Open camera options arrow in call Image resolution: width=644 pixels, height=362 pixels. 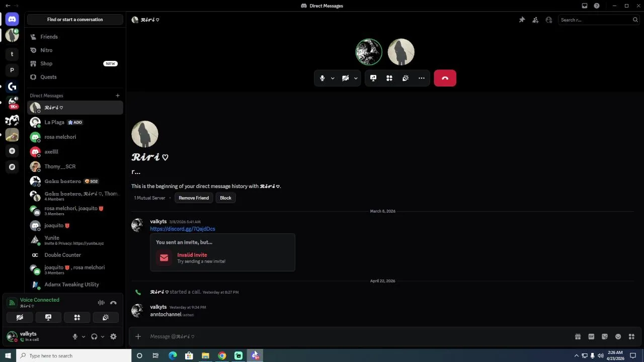pos(356,78)
